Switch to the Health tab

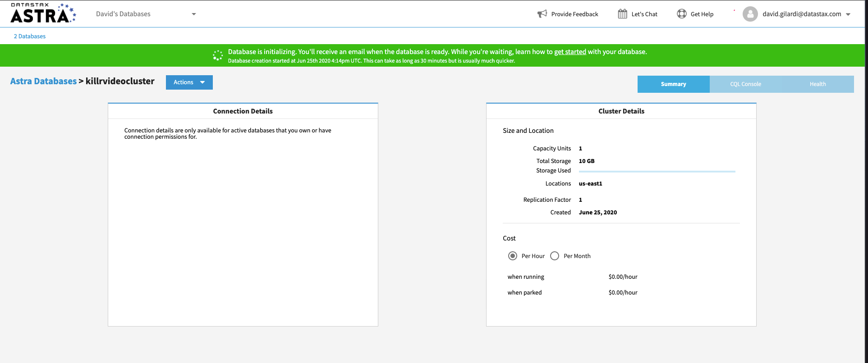pyautogui.click(x=817, y=84)
